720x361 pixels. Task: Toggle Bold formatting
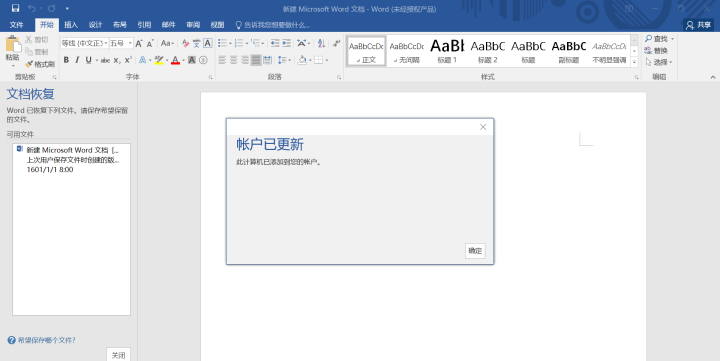point(66,60)
